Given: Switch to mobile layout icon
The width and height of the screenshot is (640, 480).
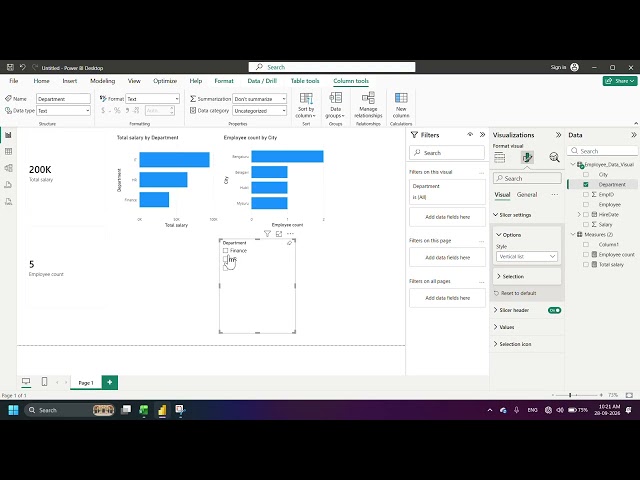Looking at the screenshot, I should pyautogui.click(x=44, y=382).
